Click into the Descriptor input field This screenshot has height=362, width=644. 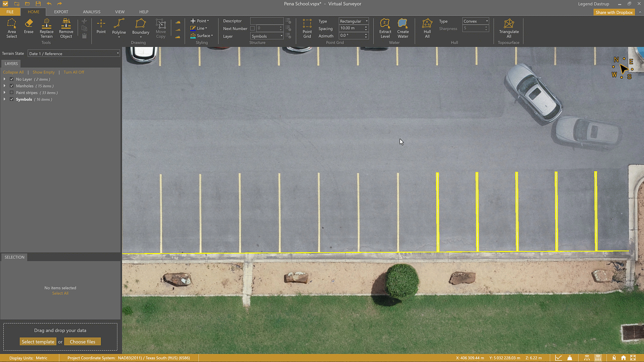coord(267,21)
